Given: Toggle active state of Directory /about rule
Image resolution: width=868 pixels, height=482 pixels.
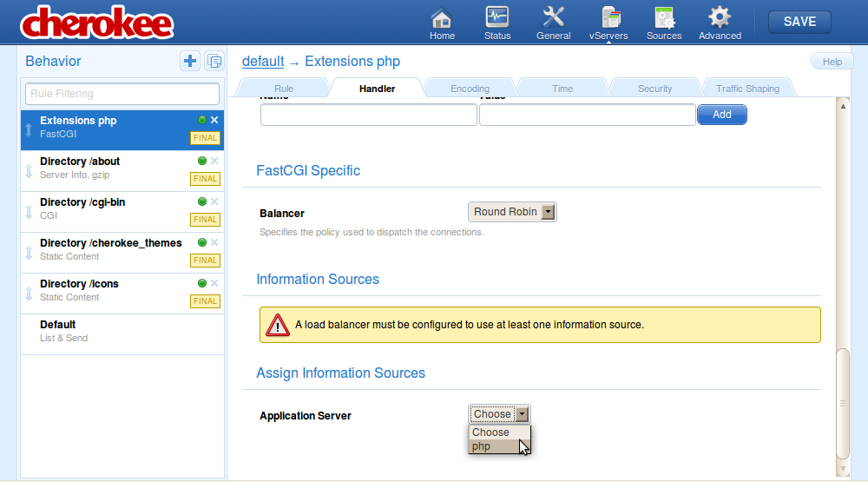Looking at the screenshot, I should pos(202,161).
